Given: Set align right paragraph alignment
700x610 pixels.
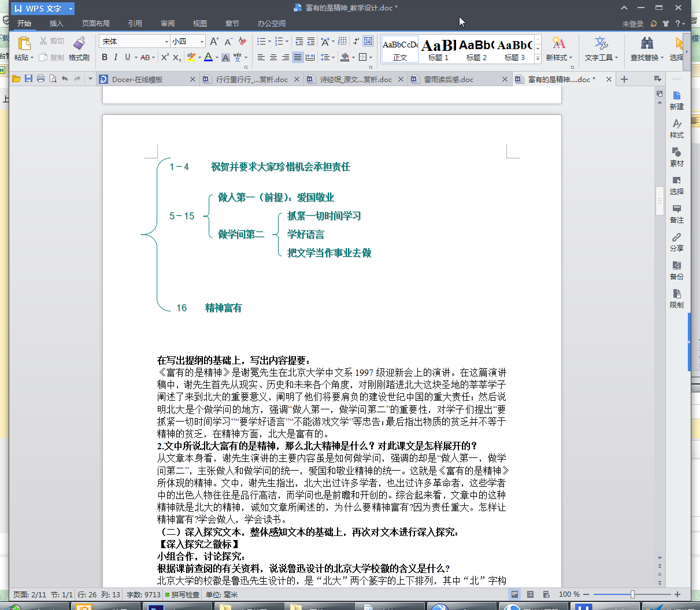Looking at the screenshot, I should pyautogui.click(x=286, y=57).
